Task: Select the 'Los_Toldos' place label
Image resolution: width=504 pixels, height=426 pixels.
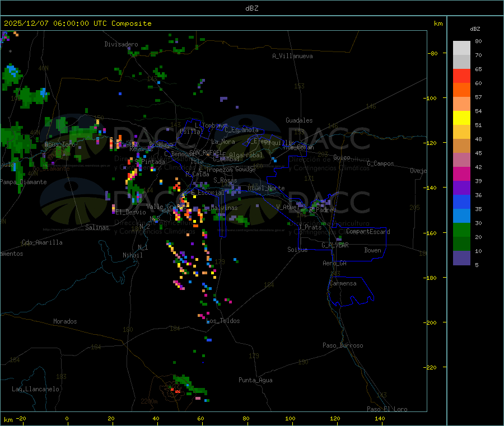Action: (223, 321)
